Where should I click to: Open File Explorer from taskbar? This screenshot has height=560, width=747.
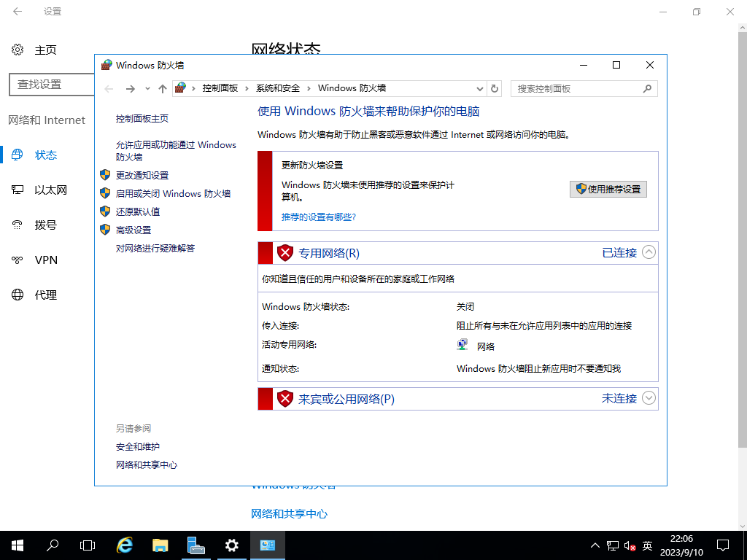[160, 545]
